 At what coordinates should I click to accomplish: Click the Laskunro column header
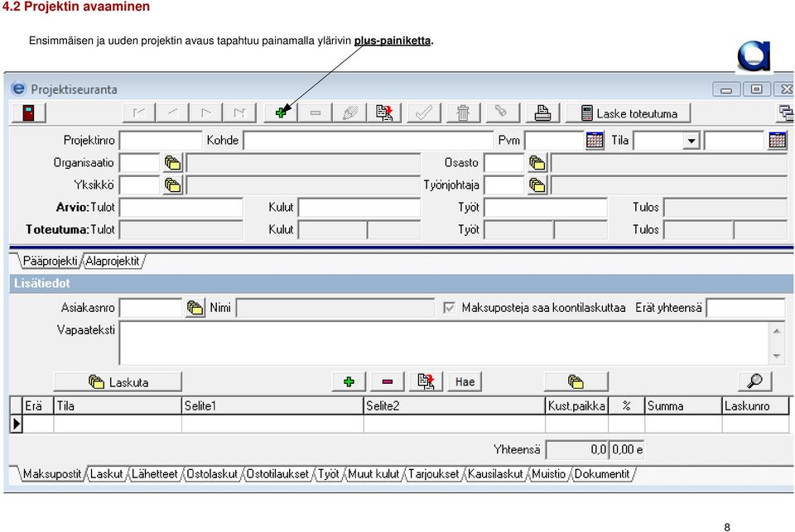755,406
